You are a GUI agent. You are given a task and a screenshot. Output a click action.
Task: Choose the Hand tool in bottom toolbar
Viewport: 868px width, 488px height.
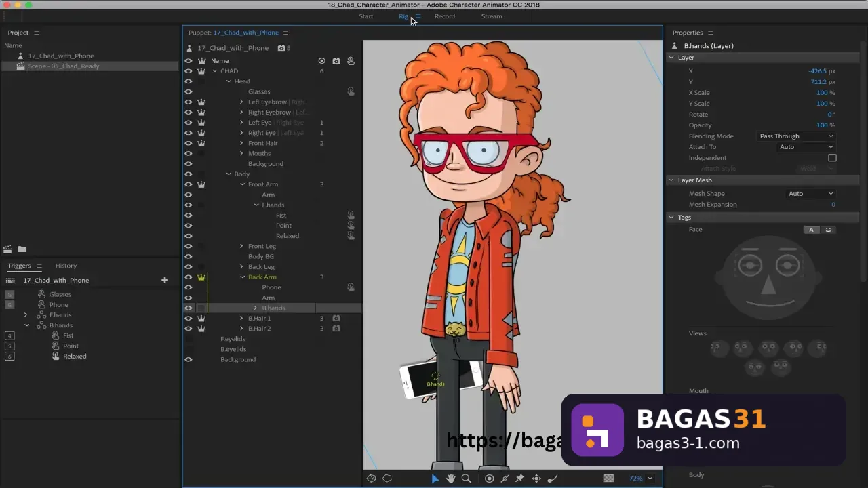coord(451,479)
